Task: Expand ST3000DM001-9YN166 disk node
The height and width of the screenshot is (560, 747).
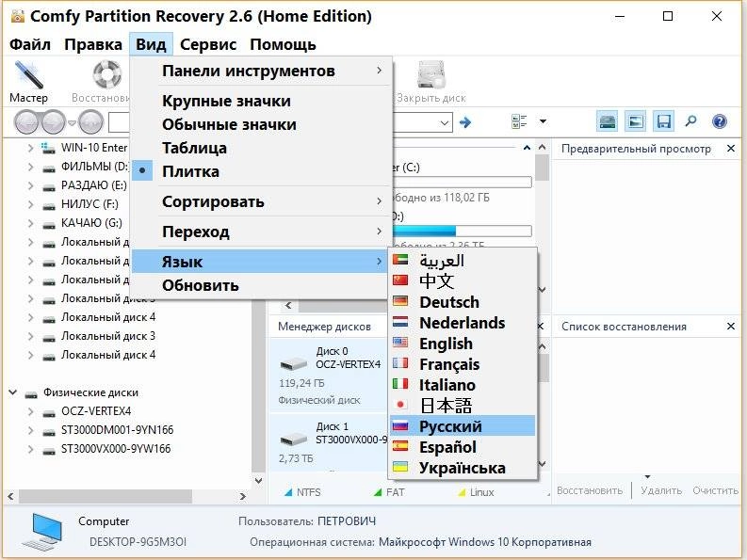Action: pos(30,430)
